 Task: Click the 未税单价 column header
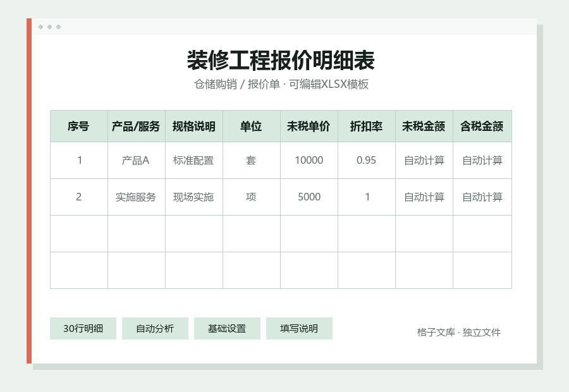point(309,126)
